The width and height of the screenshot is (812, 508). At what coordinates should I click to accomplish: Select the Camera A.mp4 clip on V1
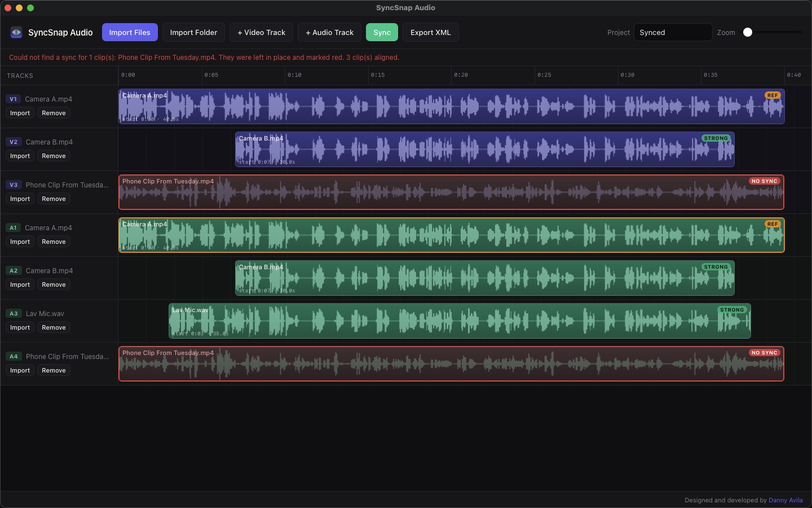pos(451,107)
